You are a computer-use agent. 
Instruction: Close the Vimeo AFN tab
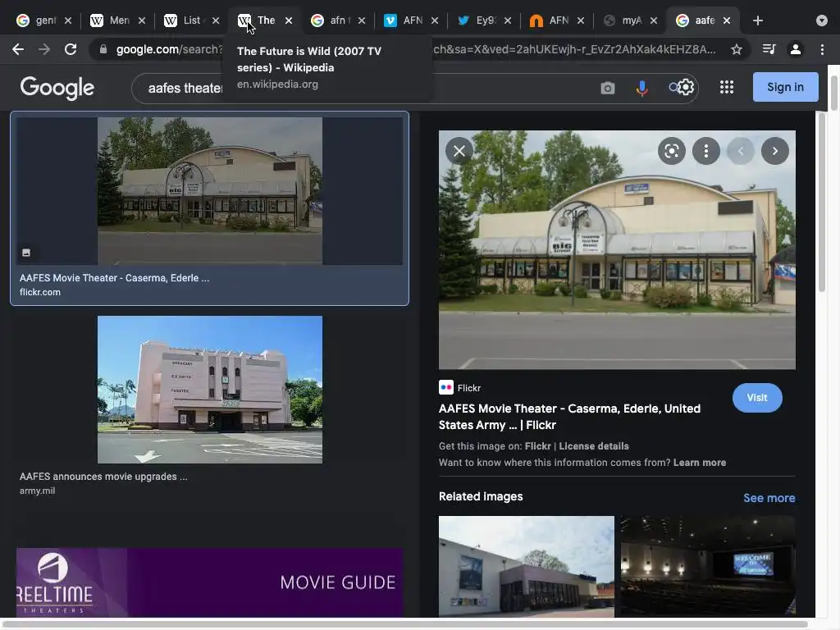tap(435, 21)
